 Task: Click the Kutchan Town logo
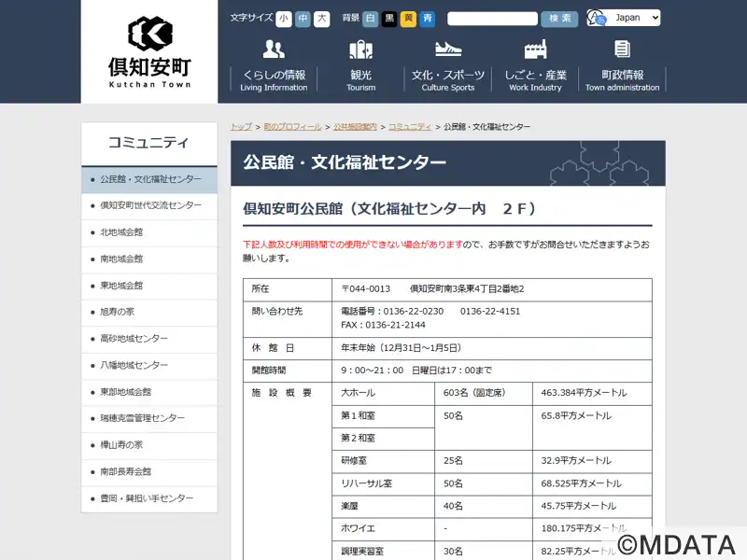coord(149,51)
